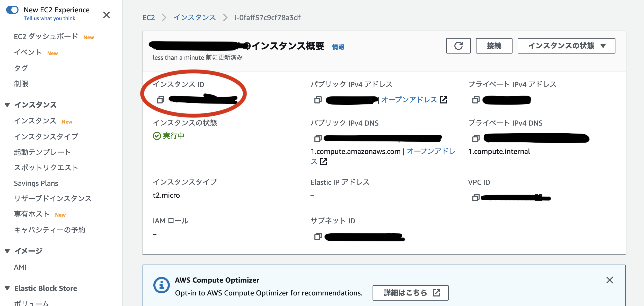Toggle the New EC2 Experience switch
The height and width of the screenshot is (306, 644).
pos(12,10)
